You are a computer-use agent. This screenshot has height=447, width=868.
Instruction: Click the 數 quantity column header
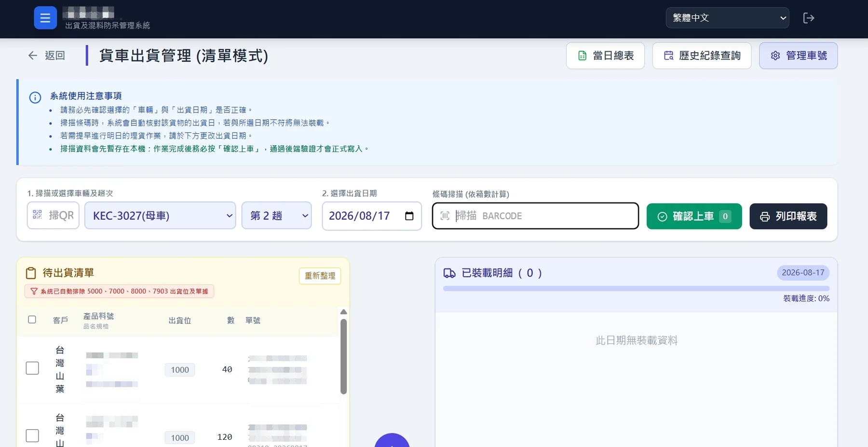(231, 321)
